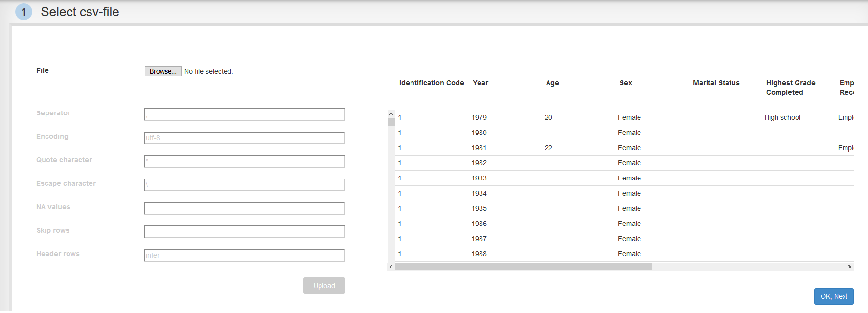Click the Select csv-file heading
Viewport: 868px width, 313px height.
tap(80, 12)
